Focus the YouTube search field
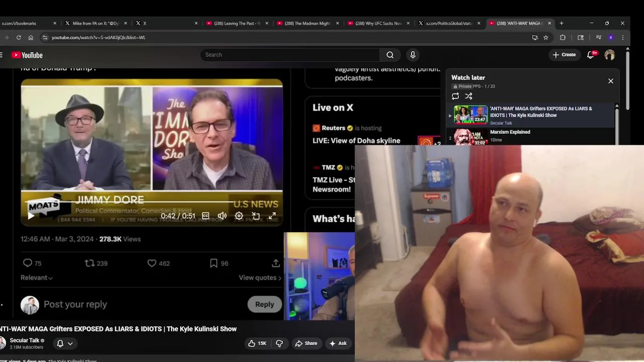 (290, 55)
